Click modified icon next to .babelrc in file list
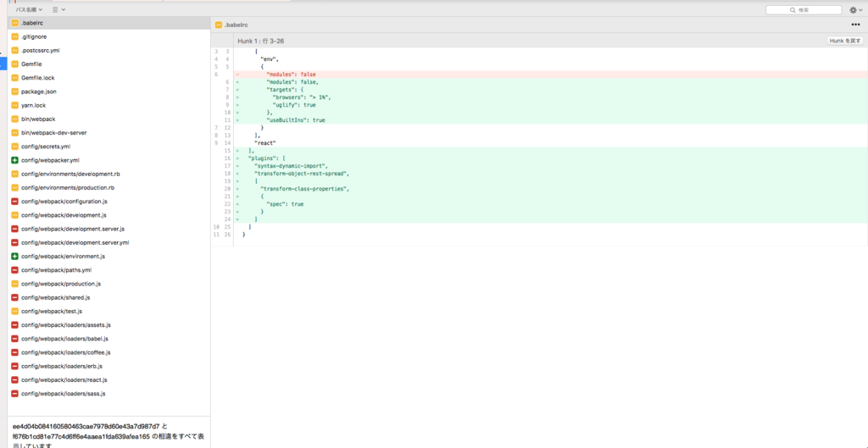The width and height of the screenshot is (868, 448). click(x=15, y=23)
